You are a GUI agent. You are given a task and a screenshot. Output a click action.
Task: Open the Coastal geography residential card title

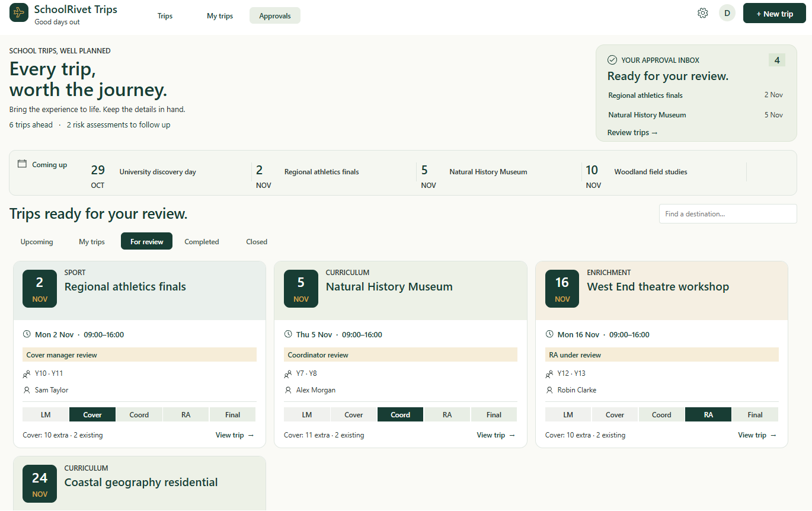(141, 483)
